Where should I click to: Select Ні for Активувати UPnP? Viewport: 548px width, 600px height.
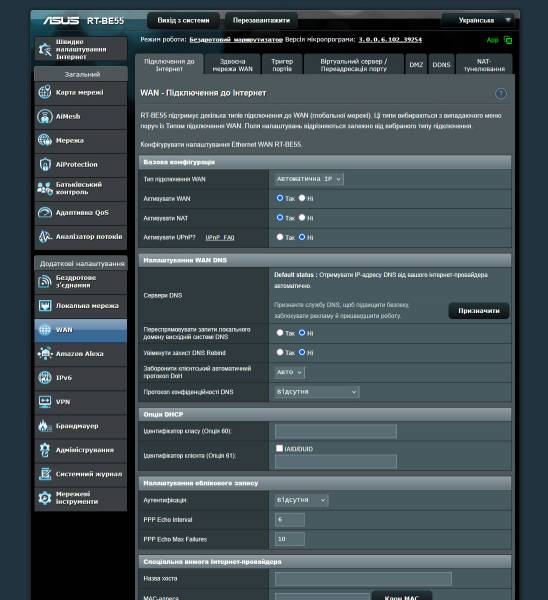pos(302,237)
